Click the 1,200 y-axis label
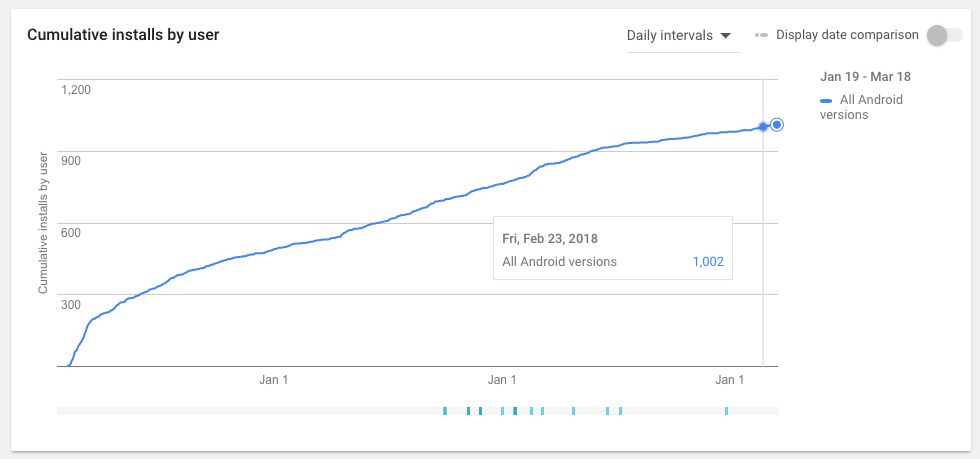Viewport: 980px width, 459px height. pos(76,89)
